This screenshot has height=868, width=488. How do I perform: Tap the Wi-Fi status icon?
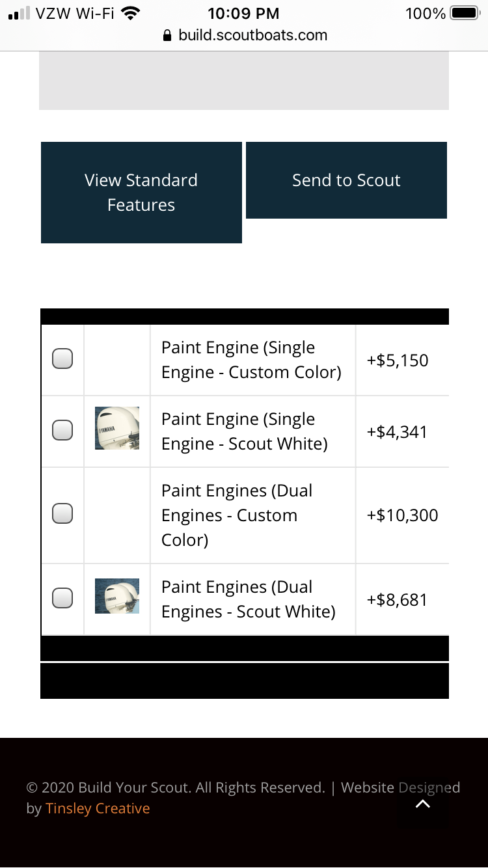[131, 13]
